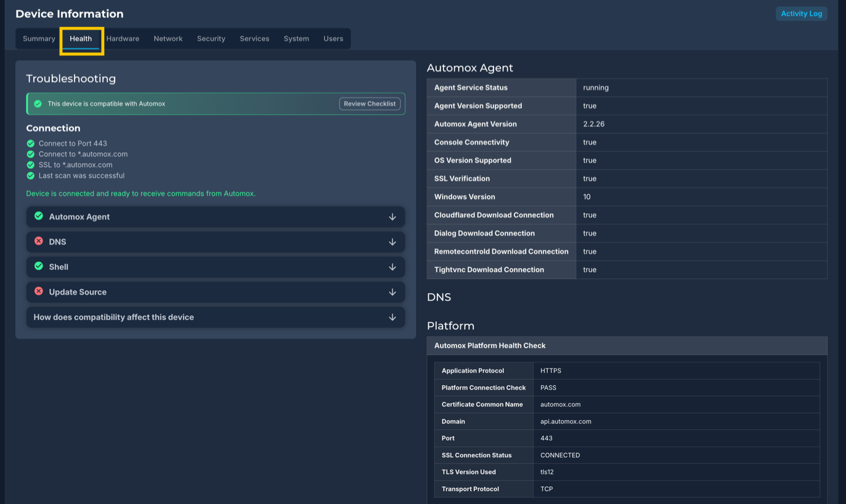The width and height of the screenshot is (846, 504).
Task: Click the SSL Verification row label
Action: [x=462, y=179]
